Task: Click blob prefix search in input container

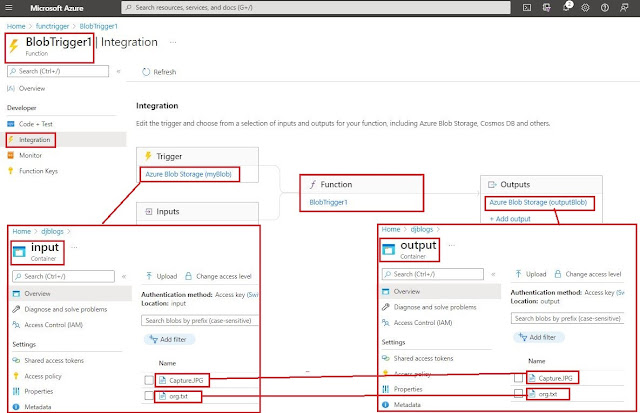Action: (x=200, y=320)
